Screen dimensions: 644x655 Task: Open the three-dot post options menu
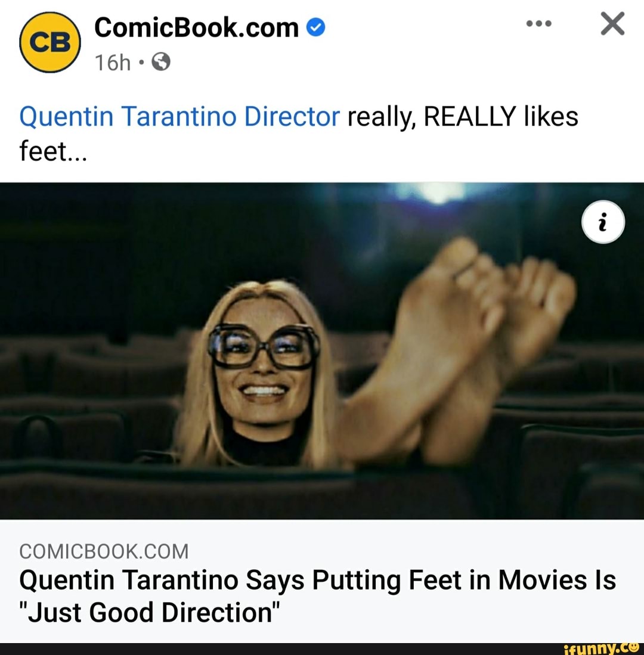pos(539,23)
